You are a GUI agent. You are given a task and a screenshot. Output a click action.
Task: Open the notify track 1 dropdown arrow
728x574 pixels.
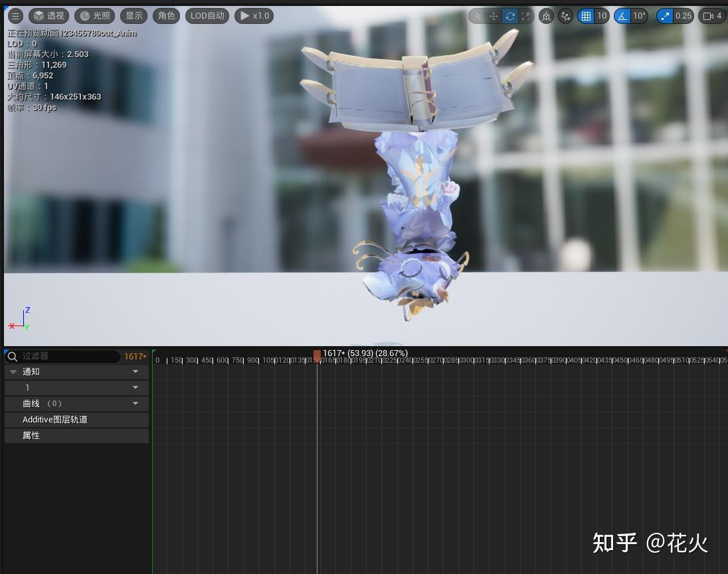tap(136, 387)
